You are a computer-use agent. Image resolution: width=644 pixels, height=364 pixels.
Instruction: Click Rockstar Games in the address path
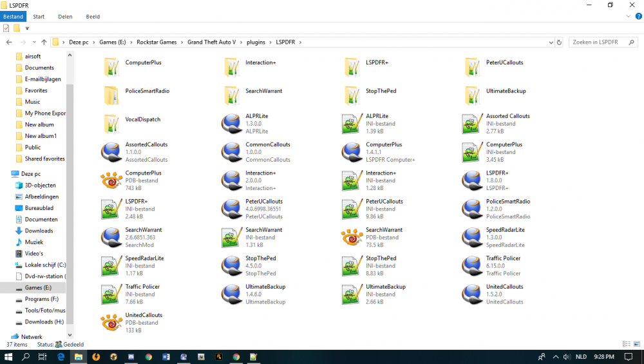coord(155,43)
